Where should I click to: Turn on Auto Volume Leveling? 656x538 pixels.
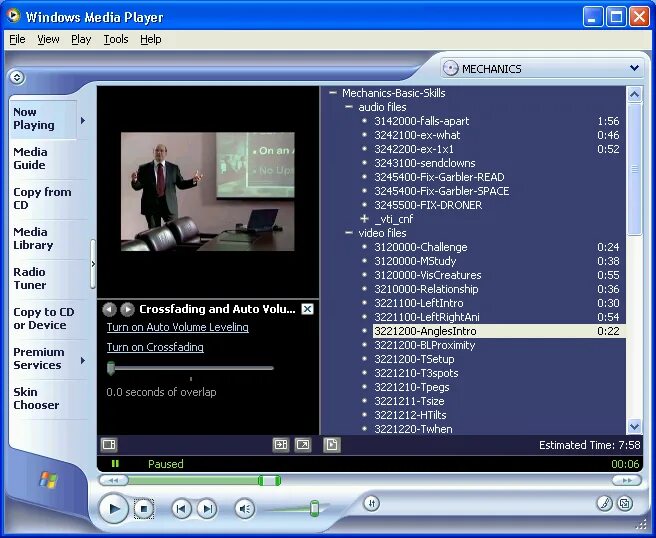[177, 327]
